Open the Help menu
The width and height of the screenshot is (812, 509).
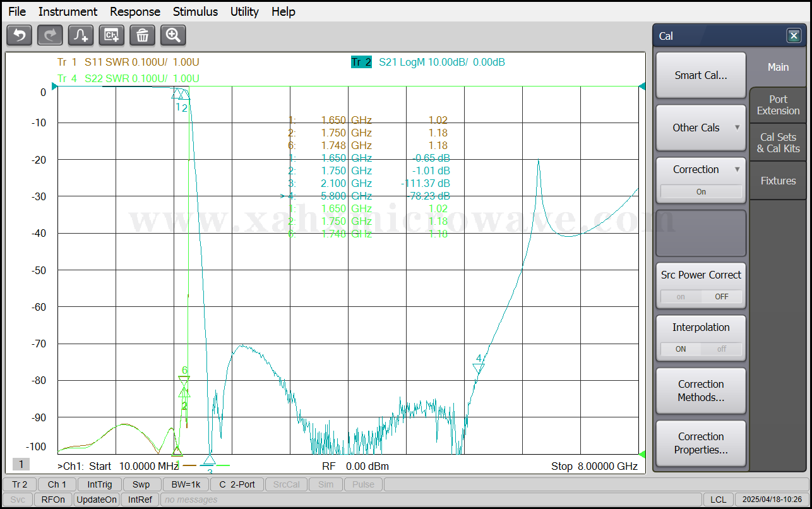click(284, 11)
